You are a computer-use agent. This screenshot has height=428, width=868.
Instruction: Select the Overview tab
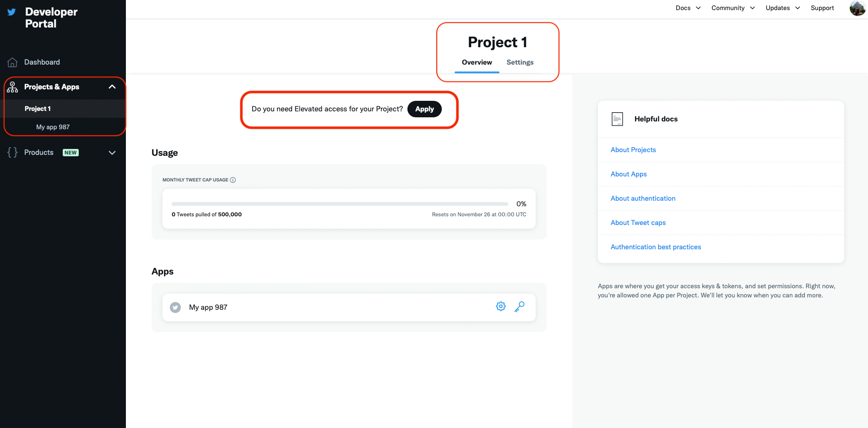tap(477, 62)
